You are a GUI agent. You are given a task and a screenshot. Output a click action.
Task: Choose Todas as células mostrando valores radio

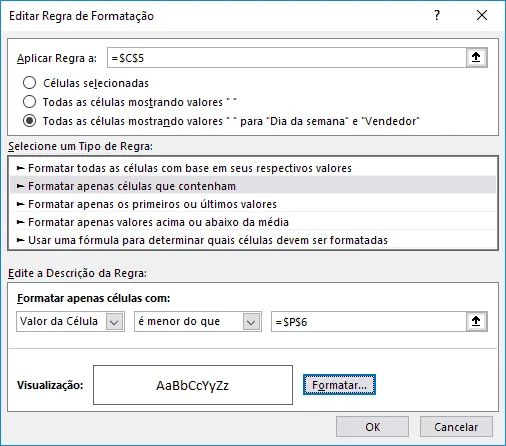(x=29, y=102)
